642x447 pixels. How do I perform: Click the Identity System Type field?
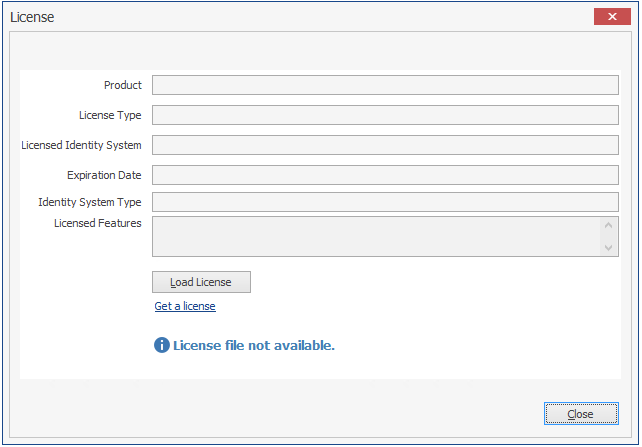coord(385,202)
